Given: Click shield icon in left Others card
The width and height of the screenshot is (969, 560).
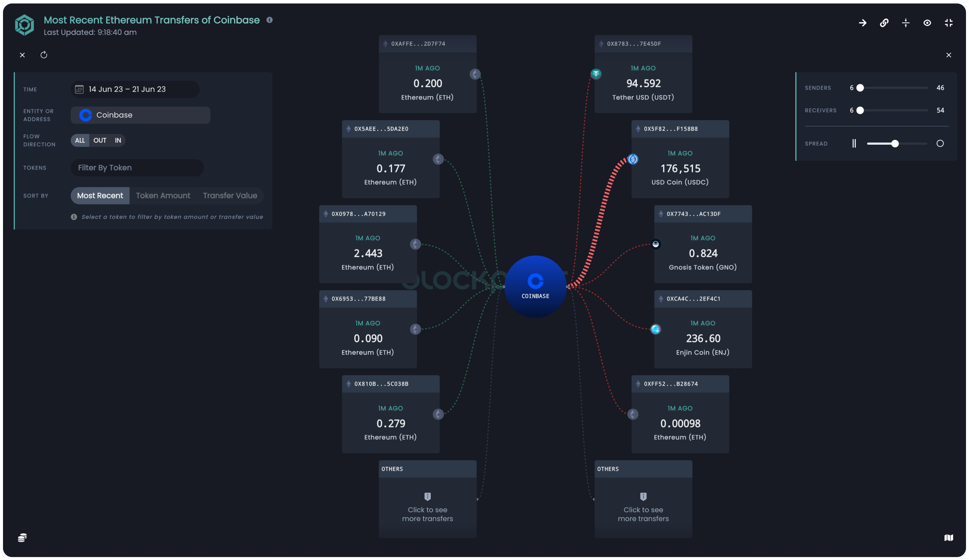Looking at the screenshot, I should [x=428, y=496].
